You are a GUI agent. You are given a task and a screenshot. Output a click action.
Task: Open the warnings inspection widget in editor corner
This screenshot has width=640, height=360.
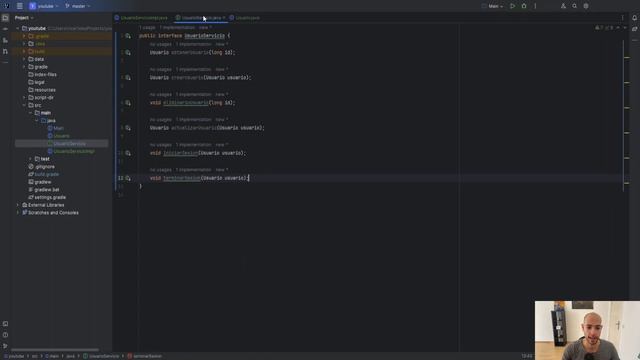604,28
